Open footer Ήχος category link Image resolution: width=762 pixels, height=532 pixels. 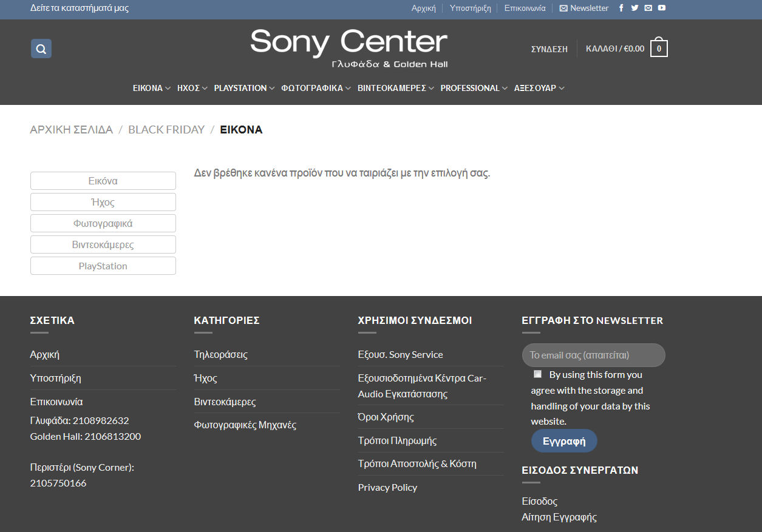206,378
